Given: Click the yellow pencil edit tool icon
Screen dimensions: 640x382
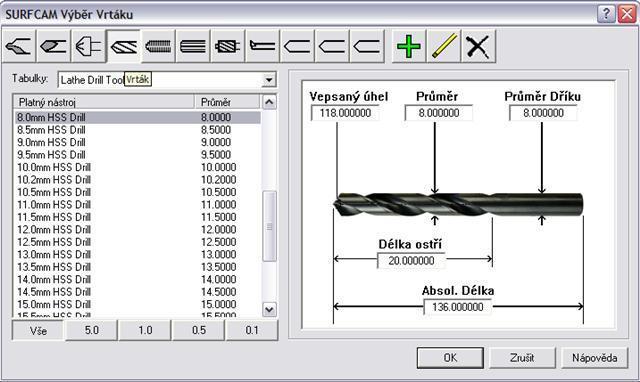Looking at the screenshot, I should (x=444, y=46).
